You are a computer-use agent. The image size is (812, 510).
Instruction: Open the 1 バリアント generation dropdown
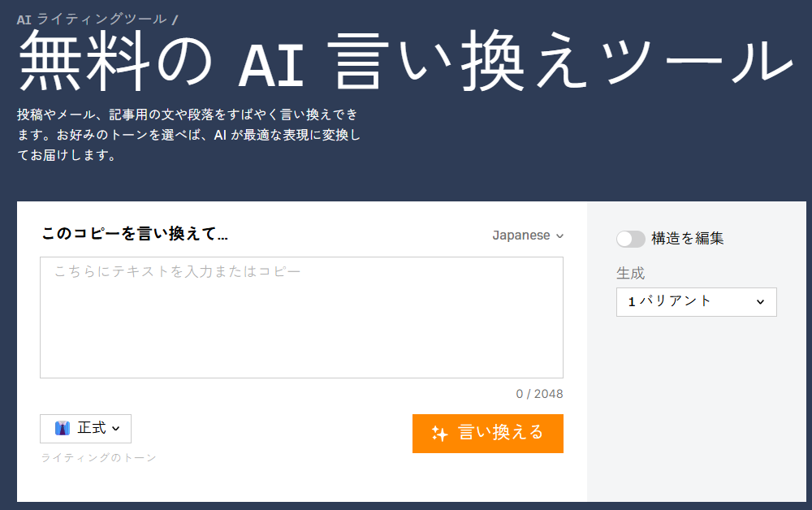[x=696, y=302]
